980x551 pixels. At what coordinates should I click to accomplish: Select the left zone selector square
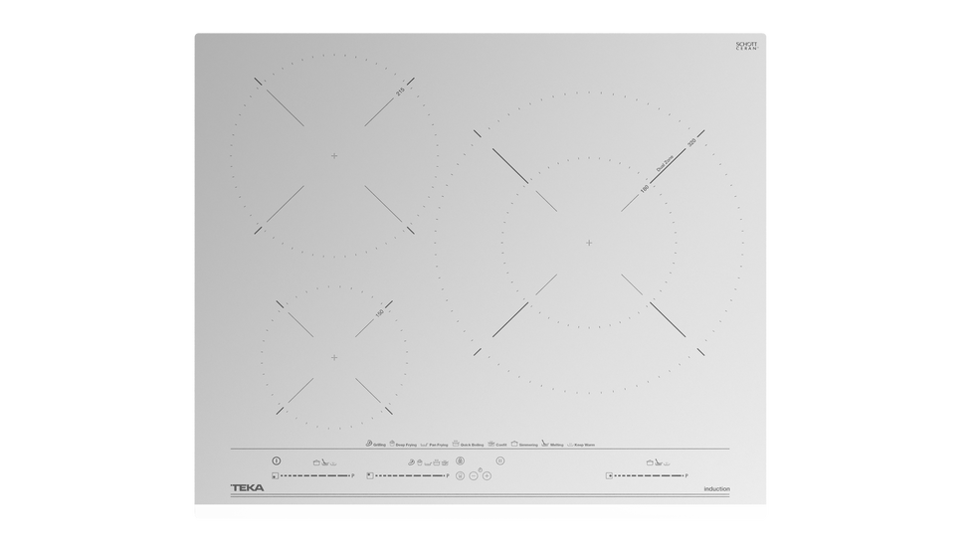tap(275, 476)
